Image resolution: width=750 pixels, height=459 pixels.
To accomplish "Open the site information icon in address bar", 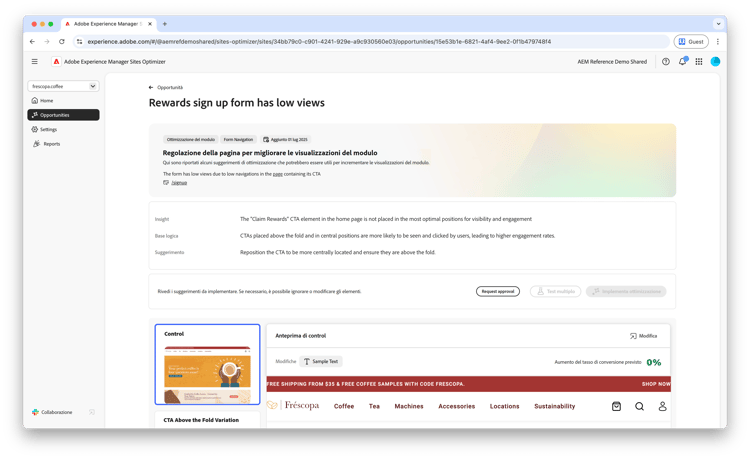I will point(79,42).
